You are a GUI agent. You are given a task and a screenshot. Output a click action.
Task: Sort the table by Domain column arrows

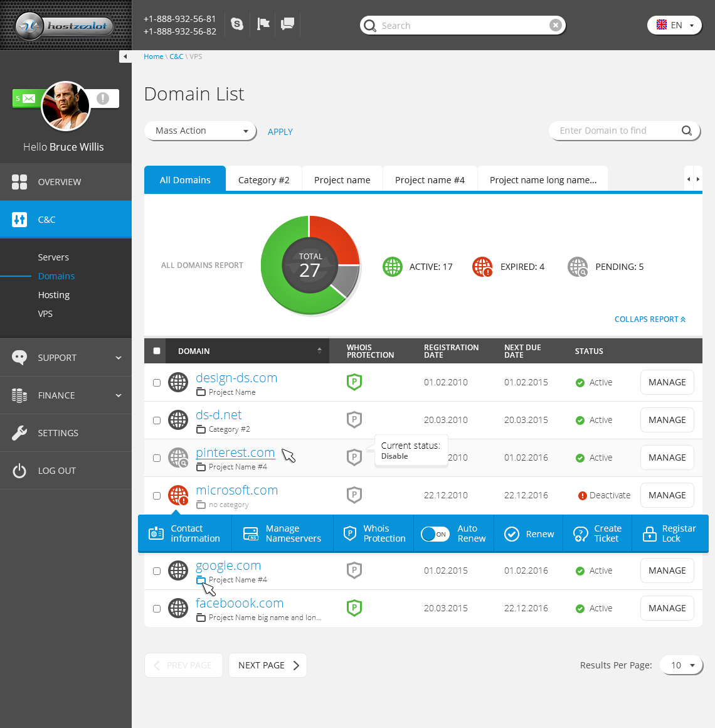coord(319,351)
